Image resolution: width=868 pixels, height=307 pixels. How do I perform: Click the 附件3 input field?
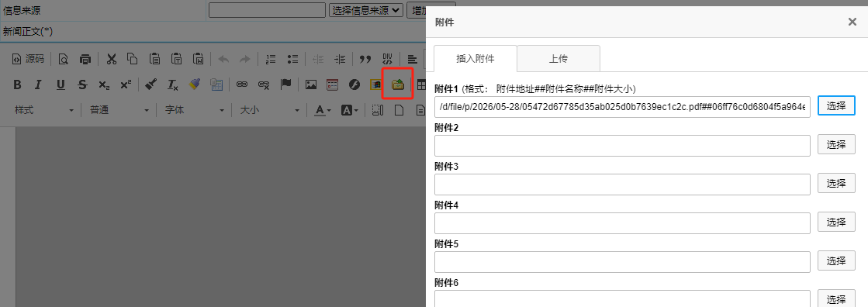click(622, 185)
